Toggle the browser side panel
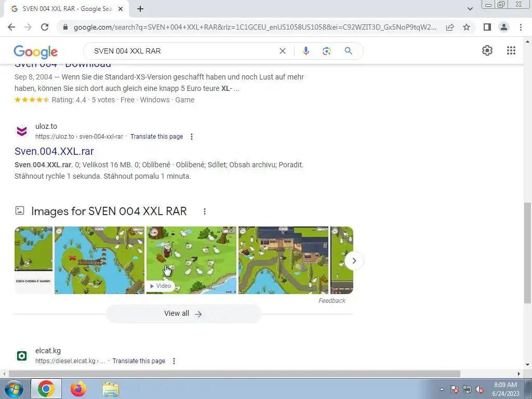532x399 pixels. pos(487,27)
